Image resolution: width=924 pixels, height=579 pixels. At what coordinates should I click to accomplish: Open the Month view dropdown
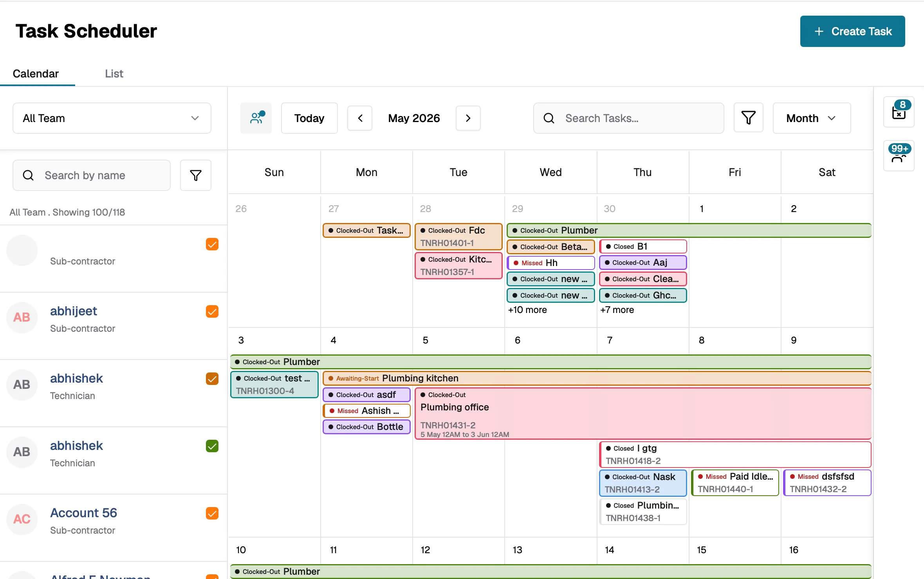(x=812, y=118)
